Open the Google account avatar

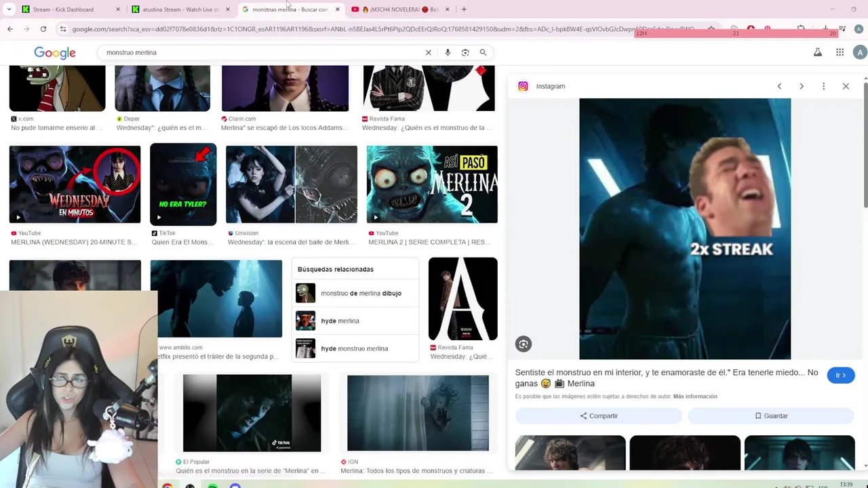[x=860, y=52]
